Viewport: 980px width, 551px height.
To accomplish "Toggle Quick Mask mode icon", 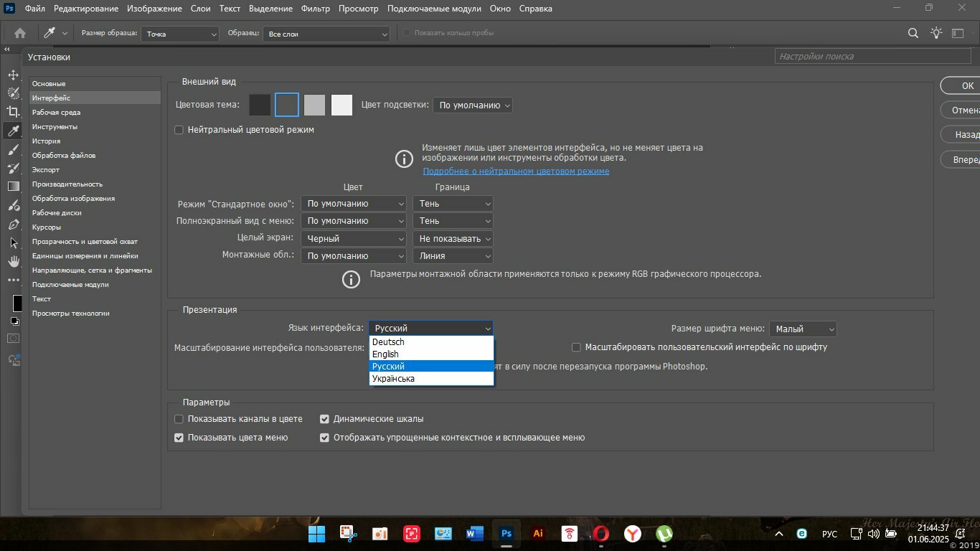I will [13, 339].
